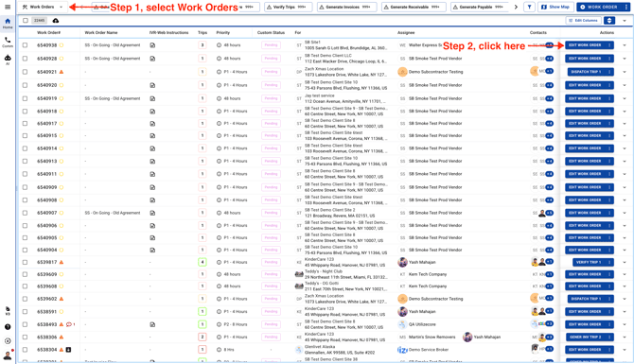The width and height of the screenshot is (634, 364).
Task: Open Yash Mahajan avatar on 6539817
Action: click(402, 262)
